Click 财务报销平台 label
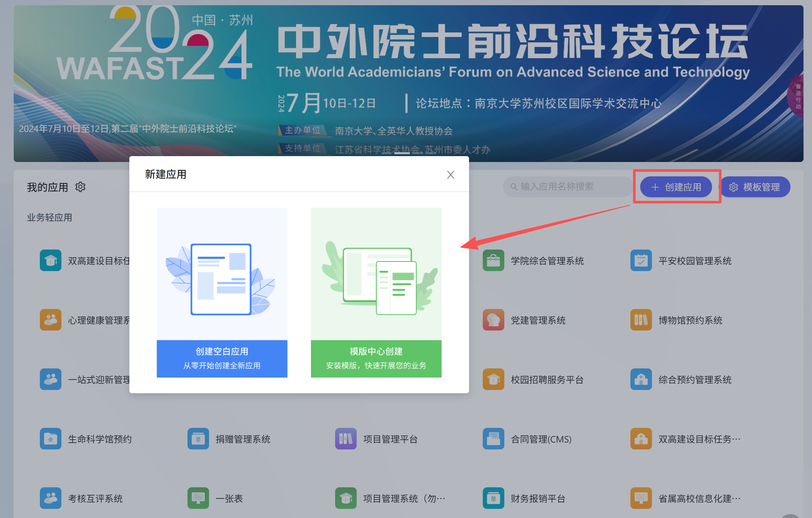The image size is (812, 518). coord(538,498)
